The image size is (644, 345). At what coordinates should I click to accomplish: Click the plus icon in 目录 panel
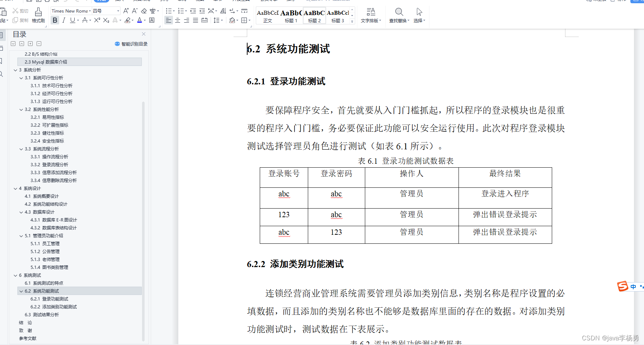pos(30,44)
